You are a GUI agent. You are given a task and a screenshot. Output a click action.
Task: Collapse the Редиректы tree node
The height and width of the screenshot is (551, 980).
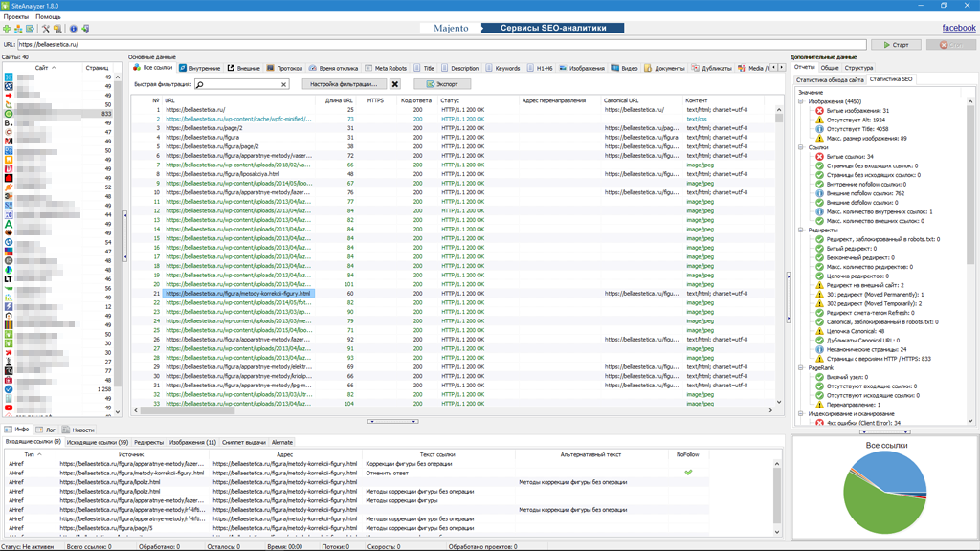pos(801,230)
